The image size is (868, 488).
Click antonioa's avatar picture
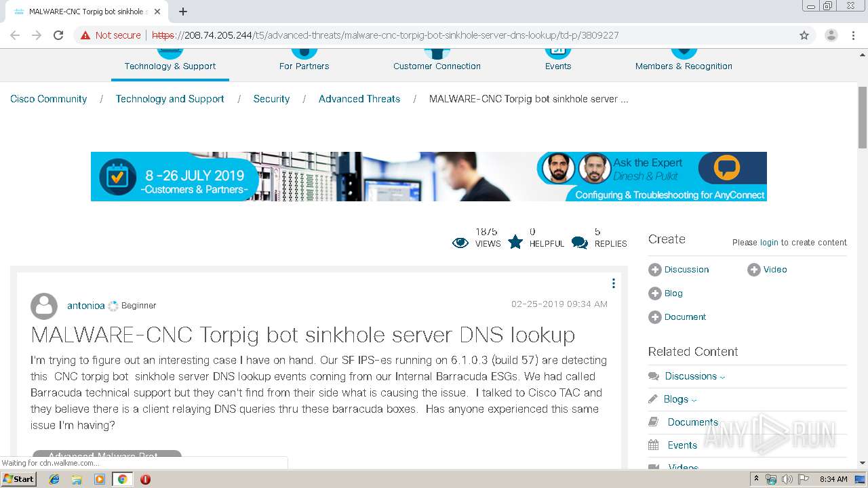(x=44, y=306)
